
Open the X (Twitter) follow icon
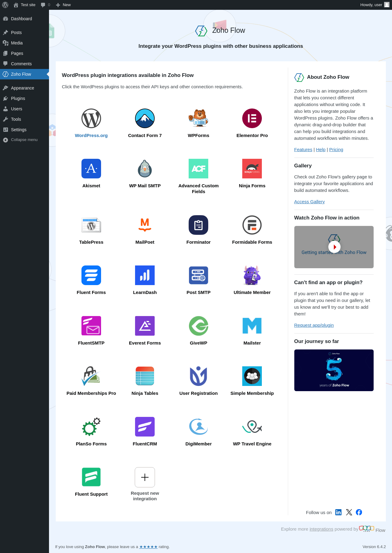pos(349,512)
